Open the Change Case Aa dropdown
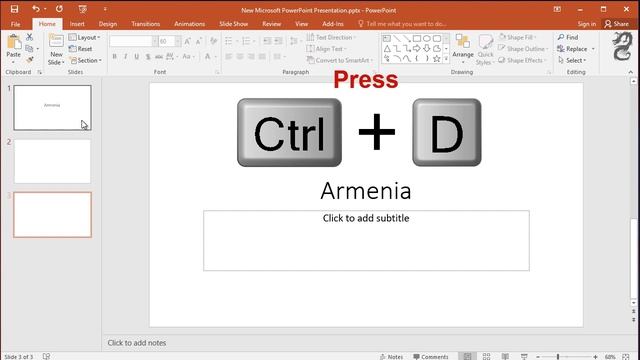The width and height of the screenshot is (640, 360). coord(188,56)
